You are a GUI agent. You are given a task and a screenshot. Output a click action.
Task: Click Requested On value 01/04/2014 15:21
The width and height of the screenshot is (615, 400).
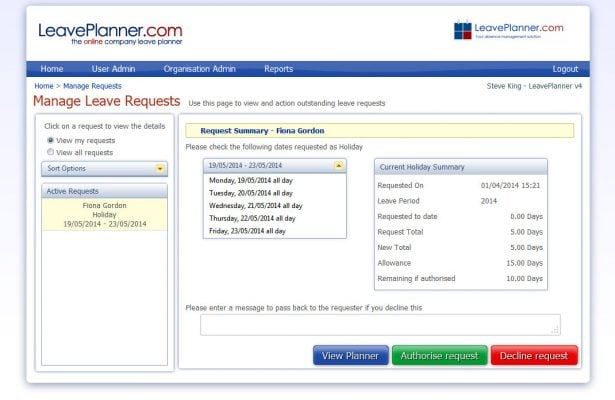(510, 185)
